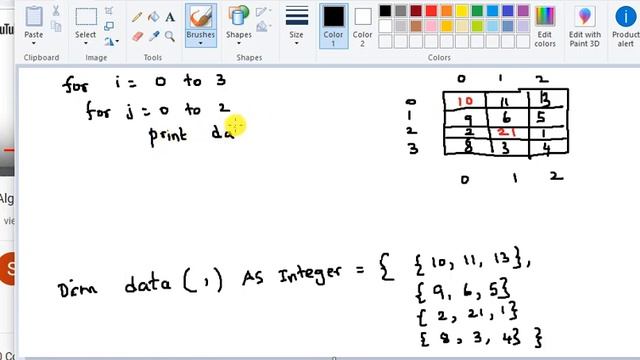640x360 pixels.
Task: Pick the gray palette swatch
Action: (x=400, y=11)
